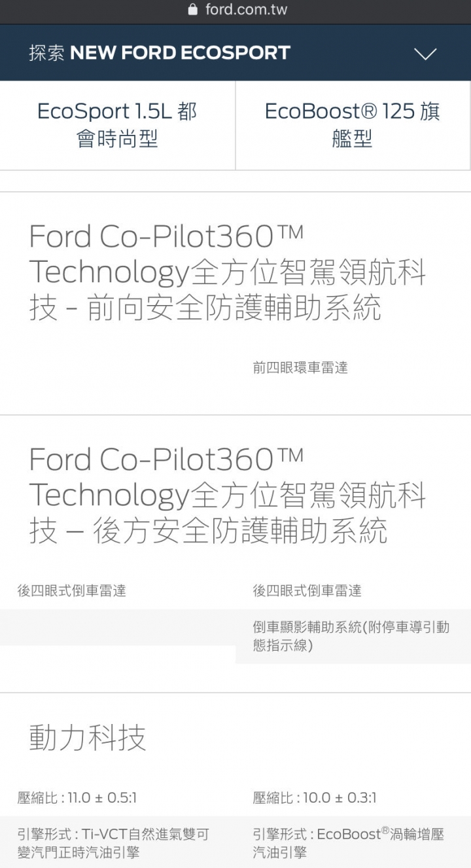Select EcoSport 1.5L 都會時尚型 column header
The image size is (471, 868).
(117, 125)
